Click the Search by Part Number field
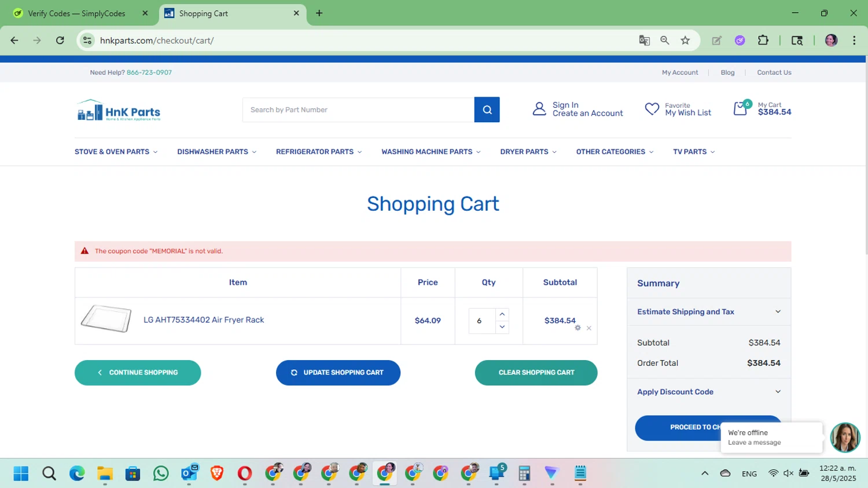 point(358,109)
